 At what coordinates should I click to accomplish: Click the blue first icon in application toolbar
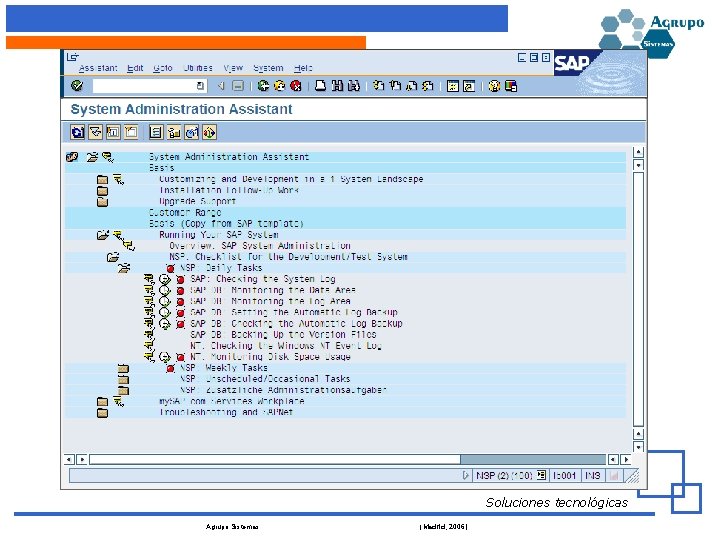click(78, 132)
